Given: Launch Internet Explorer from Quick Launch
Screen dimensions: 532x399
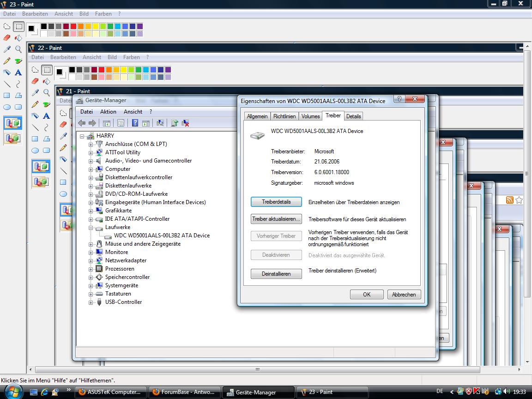Looking at the screenshot, I should (44, 392).
